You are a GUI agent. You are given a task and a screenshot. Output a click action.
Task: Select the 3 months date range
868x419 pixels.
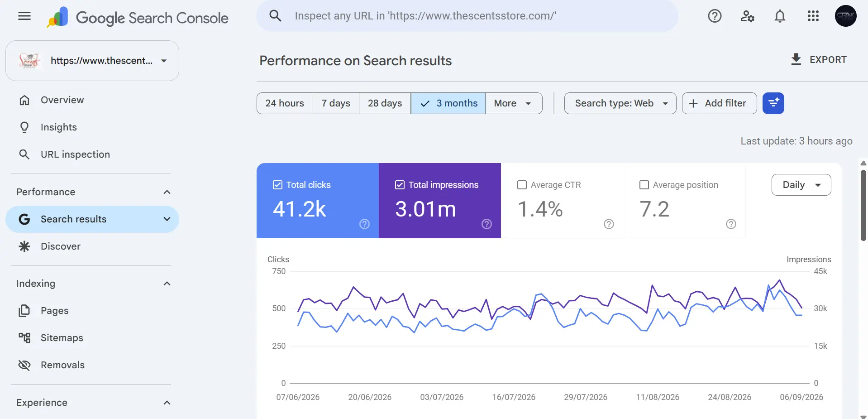448,103
